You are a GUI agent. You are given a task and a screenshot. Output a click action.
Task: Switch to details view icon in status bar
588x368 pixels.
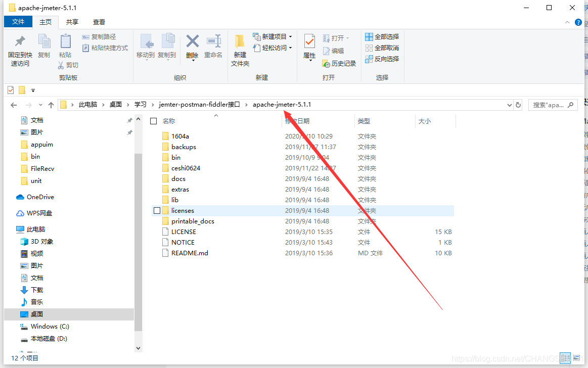565,357
